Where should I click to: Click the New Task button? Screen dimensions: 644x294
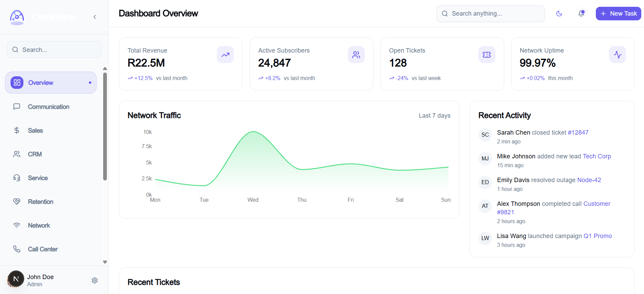click(x=618, y=14)
